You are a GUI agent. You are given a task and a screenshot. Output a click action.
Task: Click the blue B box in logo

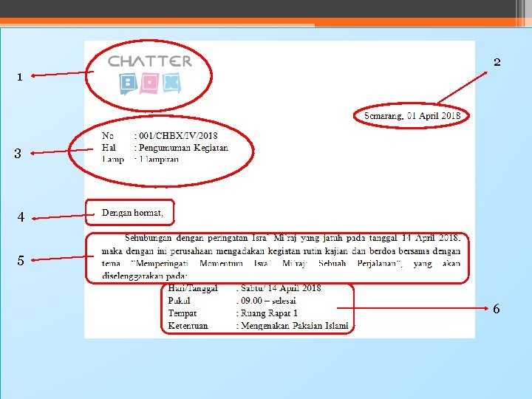(128, 83)
